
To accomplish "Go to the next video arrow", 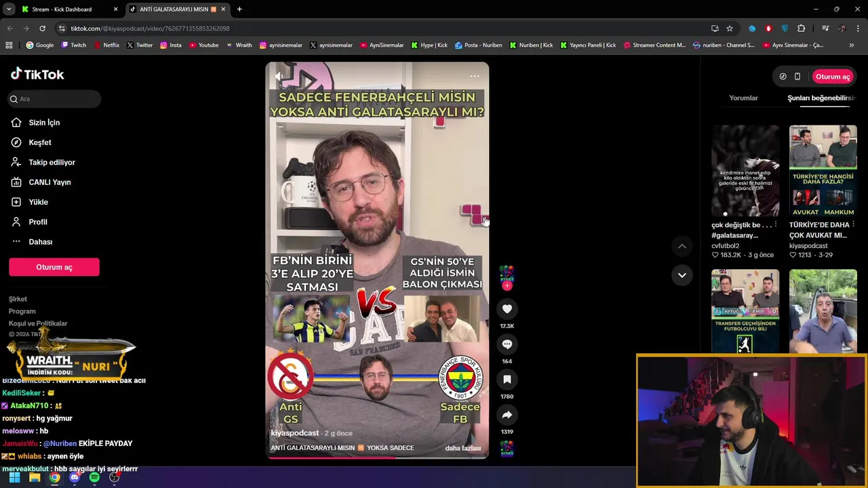I will (682, 275).
